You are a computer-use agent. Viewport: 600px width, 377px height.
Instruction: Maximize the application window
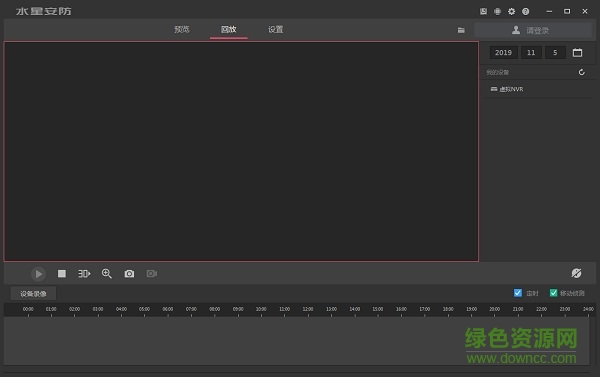pyautogui.click(x=567, y=11)
